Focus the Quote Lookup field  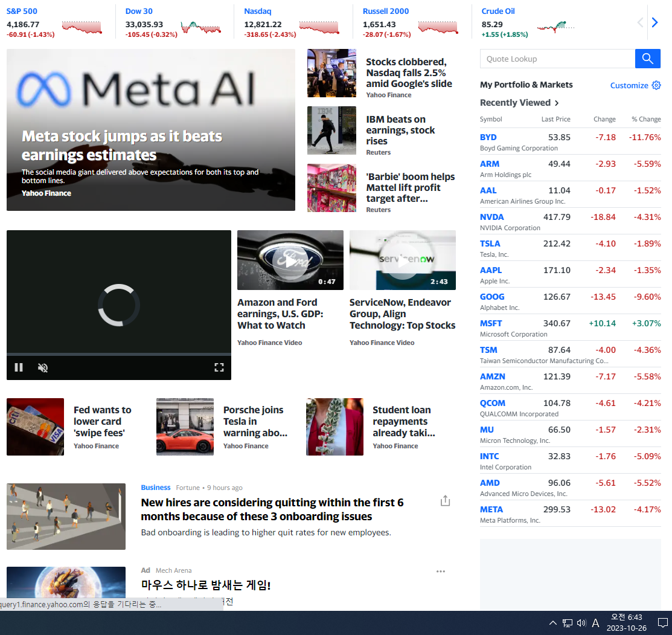point(557,59)
